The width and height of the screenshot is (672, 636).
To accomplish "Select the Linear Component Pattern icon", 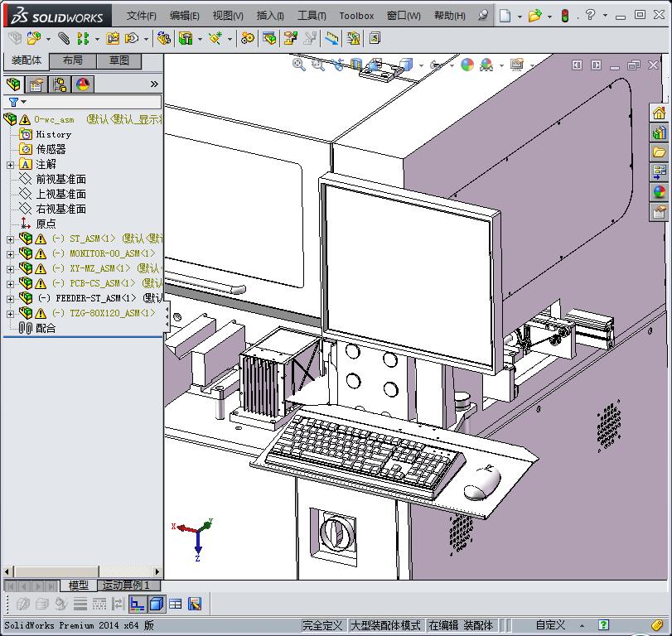I will pyautogui.click(x=83, y=39).
